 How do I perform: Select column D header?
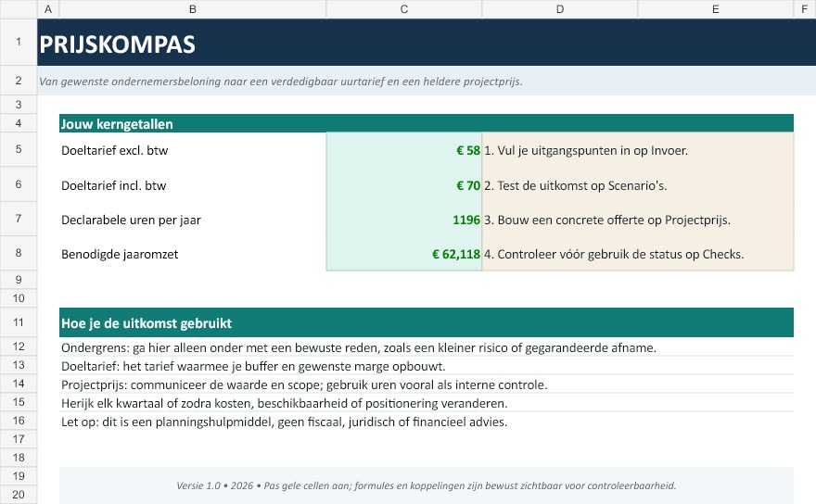559,9
